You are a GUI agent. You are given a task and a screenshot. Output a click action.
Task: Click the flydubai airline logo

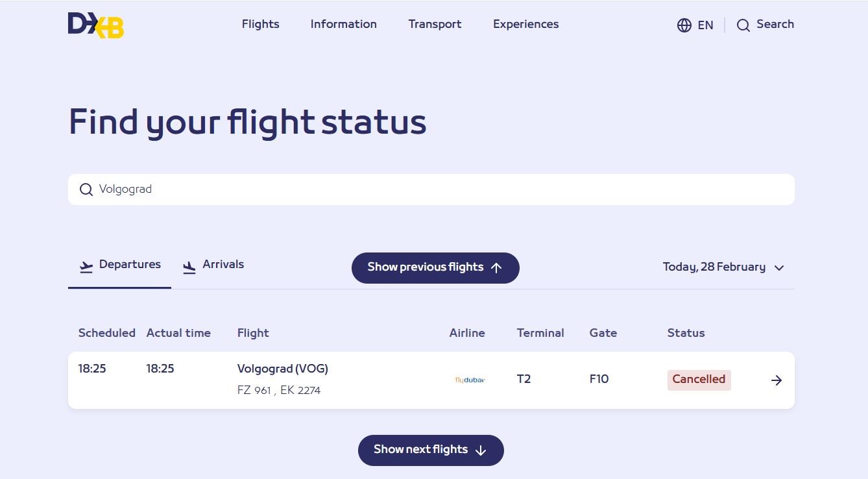tap(470, 380)
